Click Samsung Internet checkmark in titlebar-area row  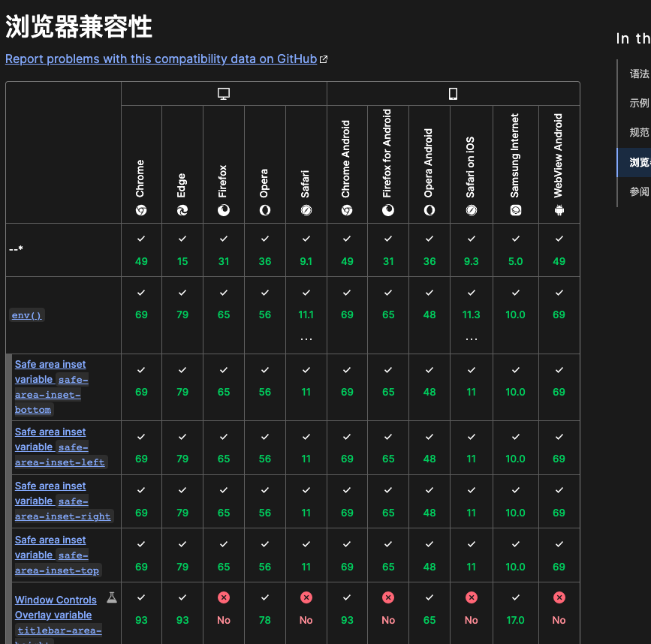click(x=516, y=597)
